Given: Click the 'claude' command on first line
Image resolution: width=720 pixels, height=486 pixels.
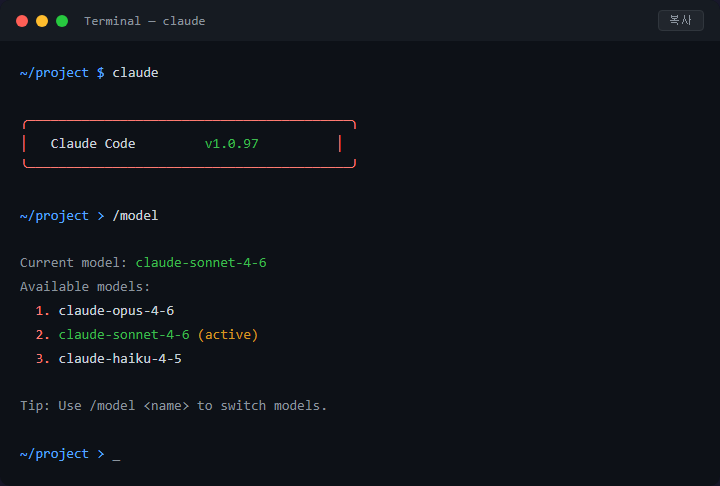Looking at the screenshot, I should [135, 73].
